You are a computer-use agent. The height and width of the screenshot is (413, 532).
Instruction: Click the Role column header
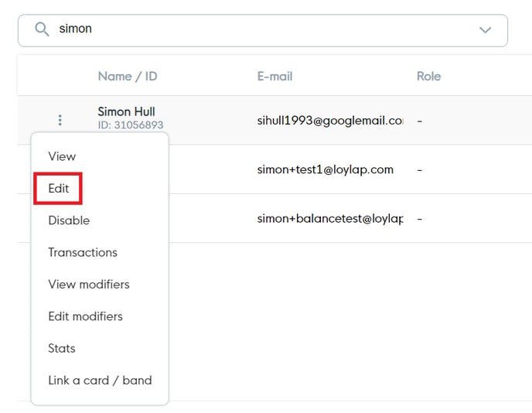pyautogui.click(x=428, y=76)
